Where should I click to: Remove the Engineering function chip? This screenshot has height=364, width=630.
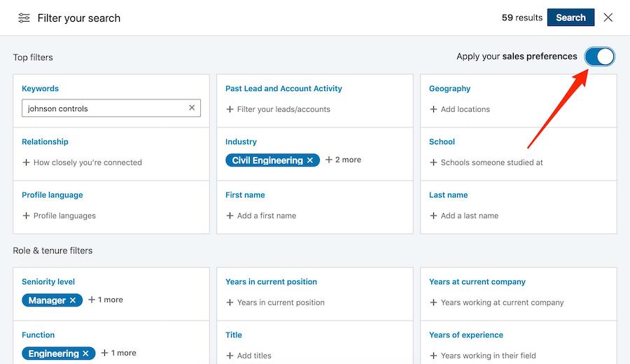pyautogui.click(x=86, y=353)
